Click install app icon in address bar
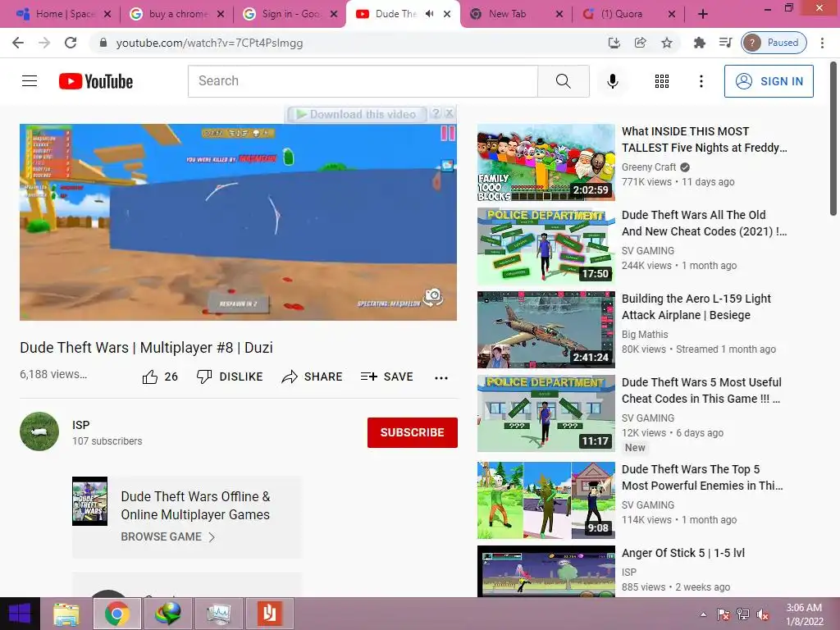The image size is (840, 630). [x=614, y=43]
